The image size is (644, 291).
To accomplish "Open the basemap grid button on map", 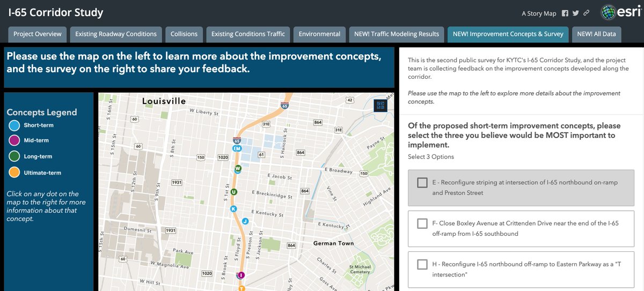I will pyautogui.click(x=381, y=106).
